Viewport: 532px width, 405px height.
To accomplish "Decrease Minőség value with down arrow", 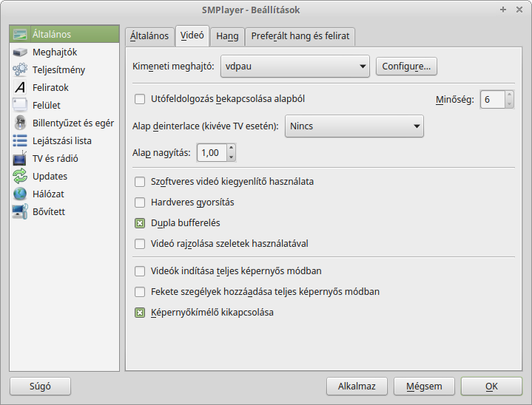I will pos(509,103).
